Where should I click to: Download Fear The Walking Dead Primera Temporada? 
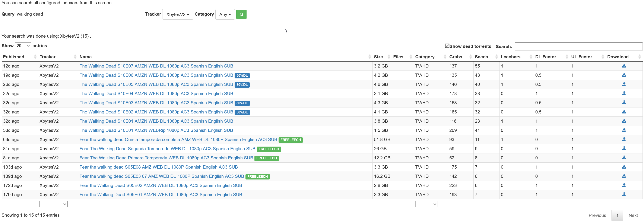[624, 158]
